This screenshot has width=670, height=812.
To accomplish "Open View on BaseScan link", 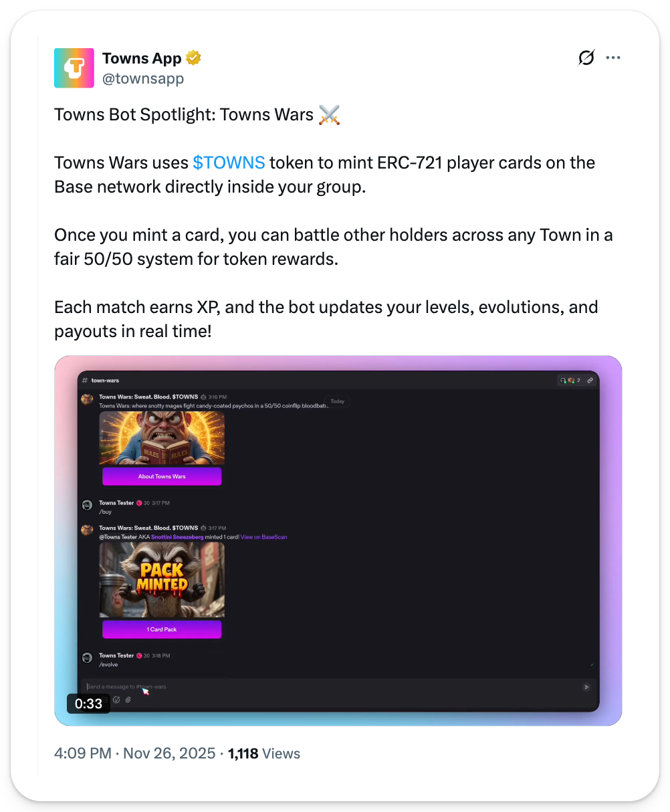I will (263, 536).
